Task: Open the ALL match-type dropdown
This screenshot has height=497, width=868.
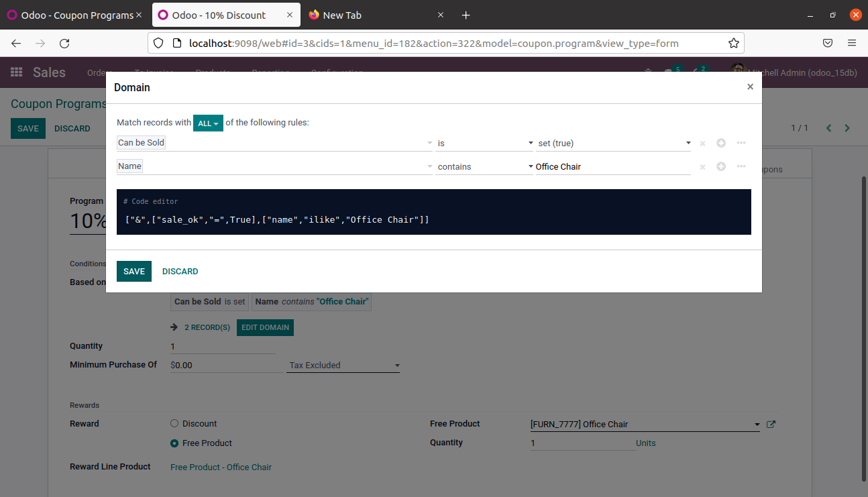Action: pyautogui.click(x=208, y=123)
